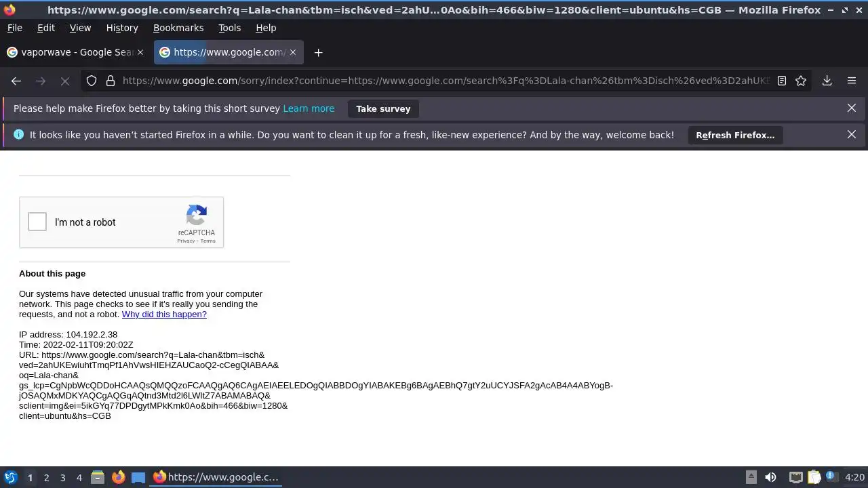Click the Take survey button
Image resolution: width=868 pixels, height=488 pixels.
click(383, 108)
